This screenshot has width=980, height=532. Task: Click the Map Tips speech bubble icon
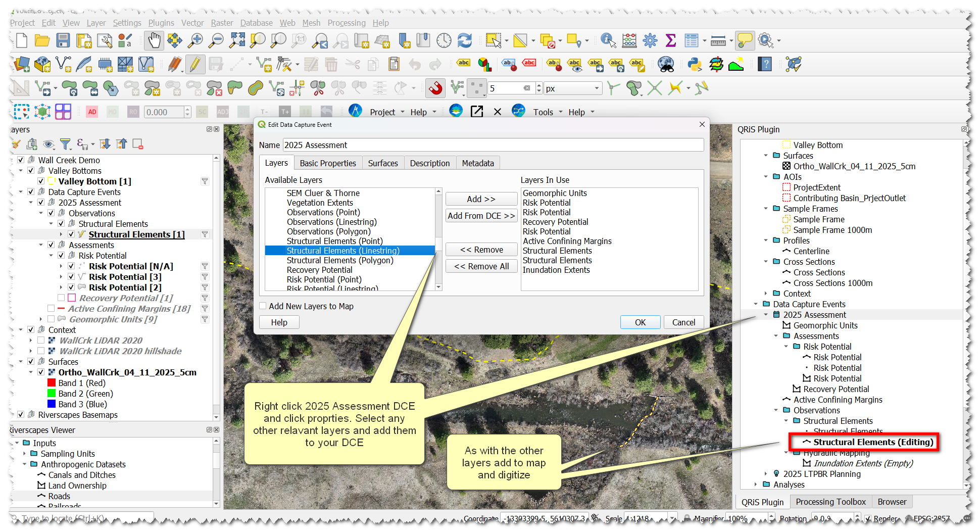coord(745,40)
